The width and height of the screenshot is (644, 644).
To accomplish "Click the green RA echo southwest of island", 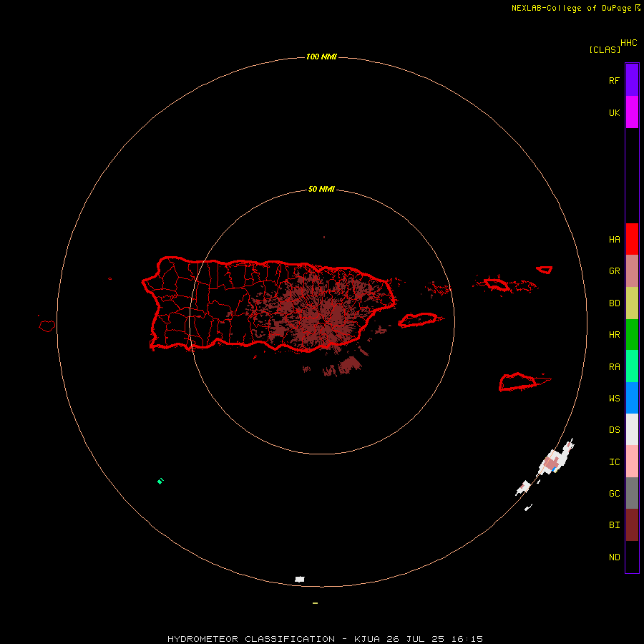I will point(160,481).
